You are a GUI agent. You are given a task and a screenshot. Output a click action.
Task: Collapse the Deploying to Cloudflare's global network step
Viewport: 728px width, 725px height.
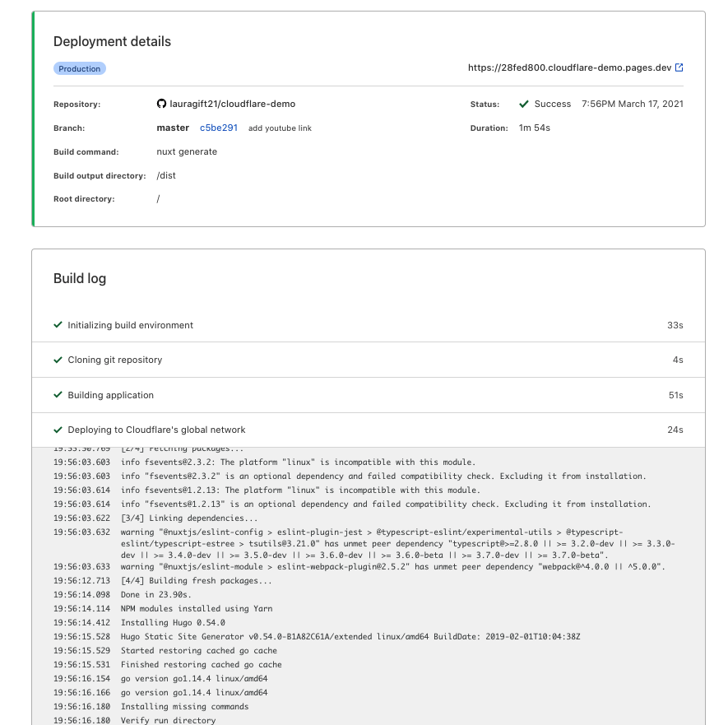[x=156, y=430]
